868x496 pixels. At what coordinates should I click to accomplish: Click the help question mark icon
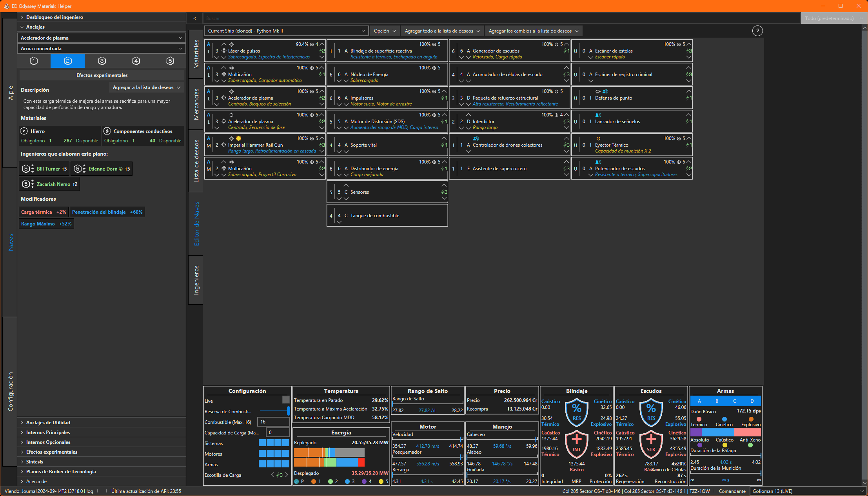click(x=757, y=31)
